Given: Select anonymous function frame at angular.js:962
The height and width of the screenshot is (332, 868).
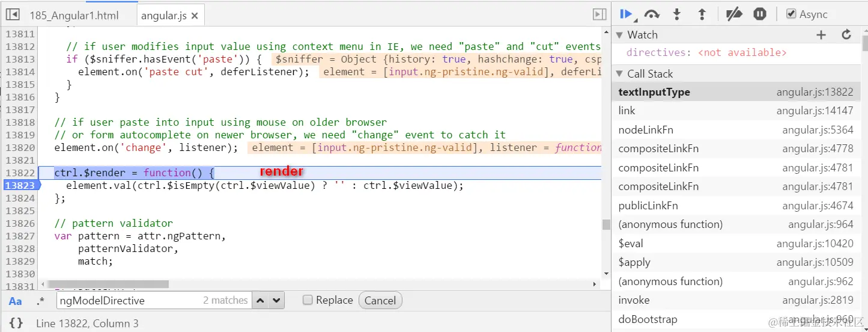Looking at the screenshot, I should [x=736, y=281].
